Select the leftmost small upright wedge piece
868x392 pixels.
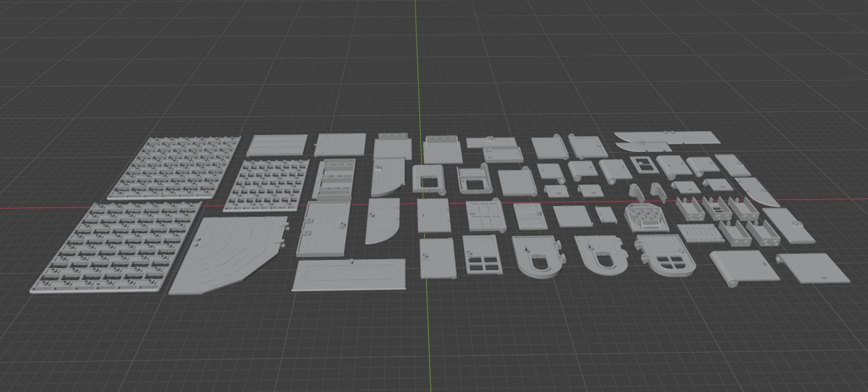(636, 192)
